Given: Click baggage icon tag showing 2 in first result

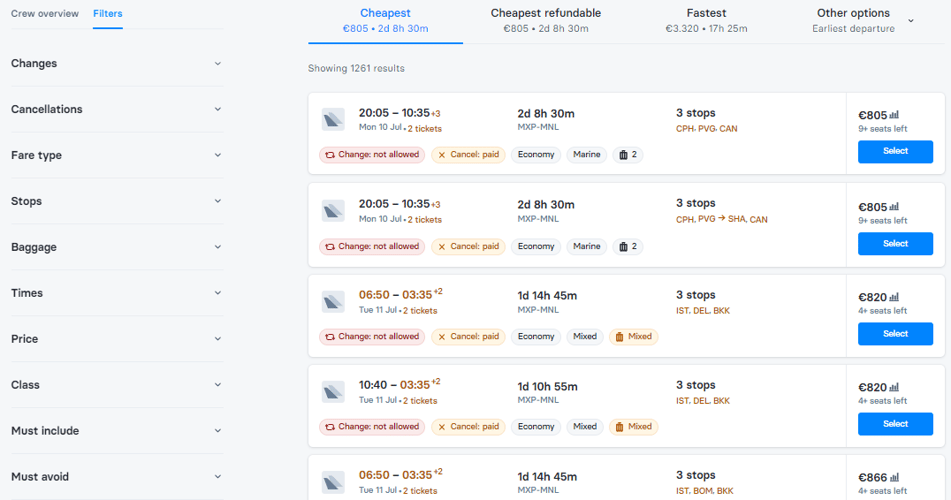Looking at the screenshot, I should click(628, 155).
